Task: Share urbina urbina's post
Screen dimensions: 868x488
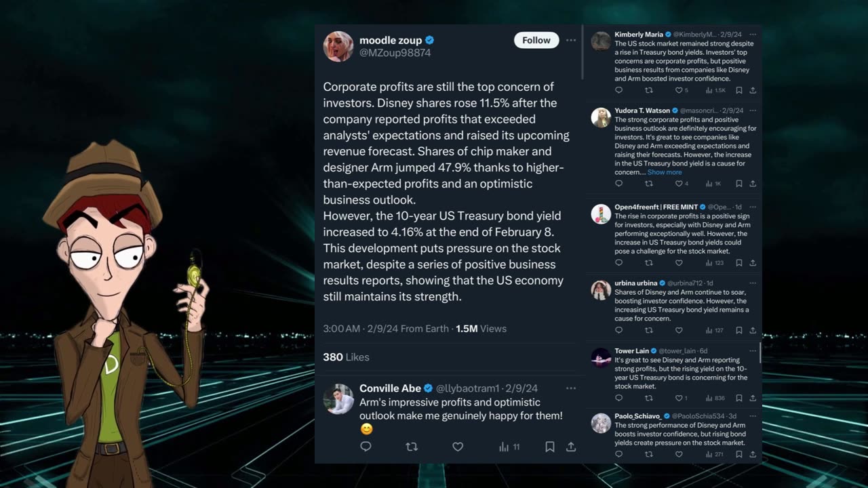Action: coord(753,331)
